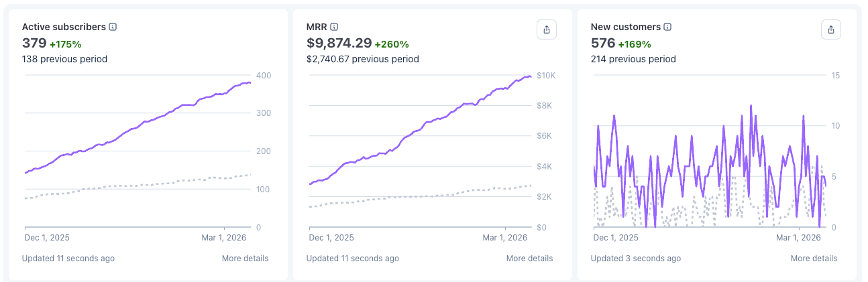Image resolution: width=868 pixels, height=282 pixels.
Task: Click the 138 previous period text
Action: [x=64, y=59]
